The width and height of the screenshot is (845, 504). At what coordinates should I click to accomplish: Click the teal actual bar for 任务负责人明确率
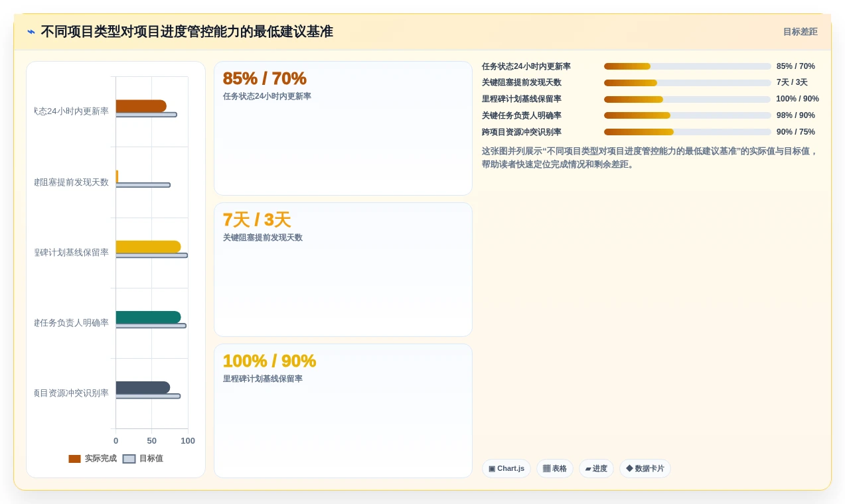148,317
